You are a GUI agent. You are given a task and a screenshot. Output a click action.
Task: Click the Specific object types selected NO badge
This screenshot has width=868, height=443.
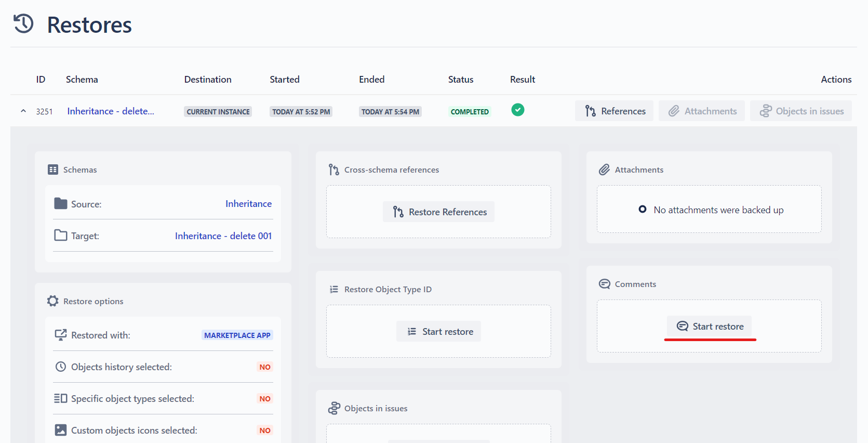tap(265, 399)
